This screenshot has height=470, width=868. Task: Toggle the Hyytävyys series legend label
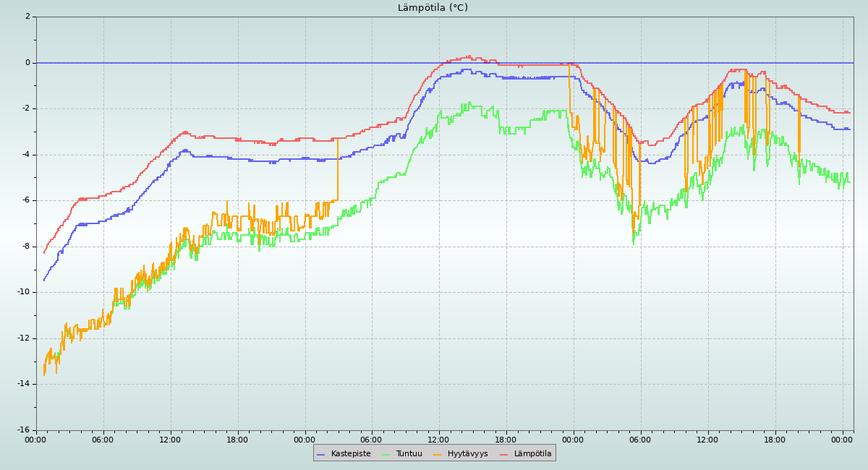pos(467,454)
